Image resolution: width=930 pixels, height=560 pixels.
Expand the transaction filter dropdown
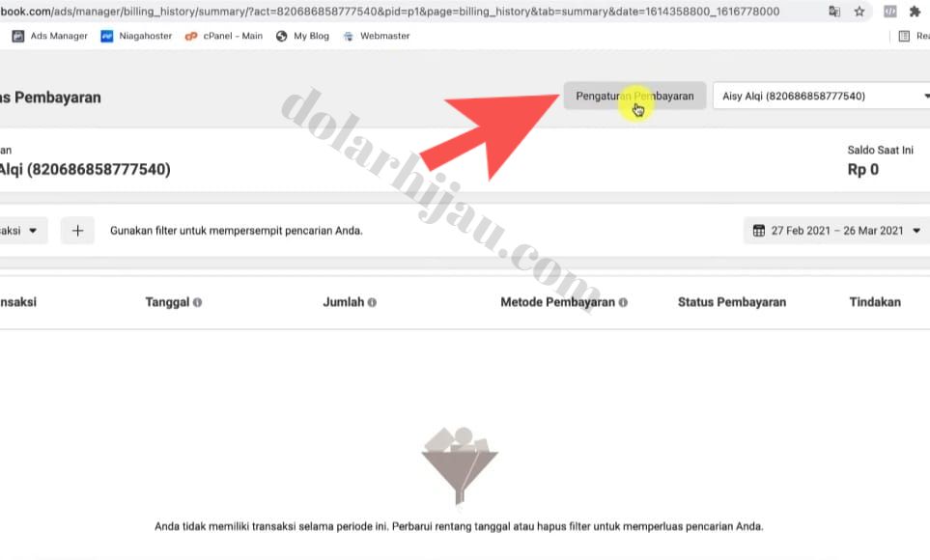pos(20,231)
